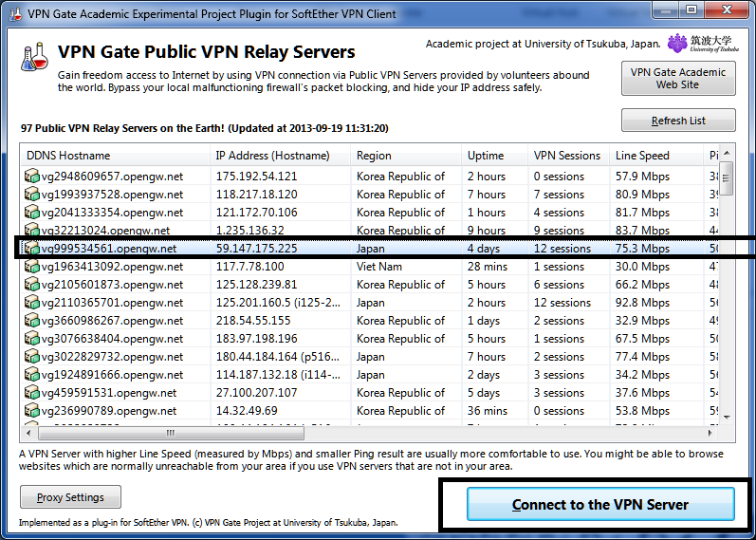Image resolution: width=756 pixels, height=540 pixels.
Task: Click the 30.0 Mbps line speed cell
Action: coord(642,267)
